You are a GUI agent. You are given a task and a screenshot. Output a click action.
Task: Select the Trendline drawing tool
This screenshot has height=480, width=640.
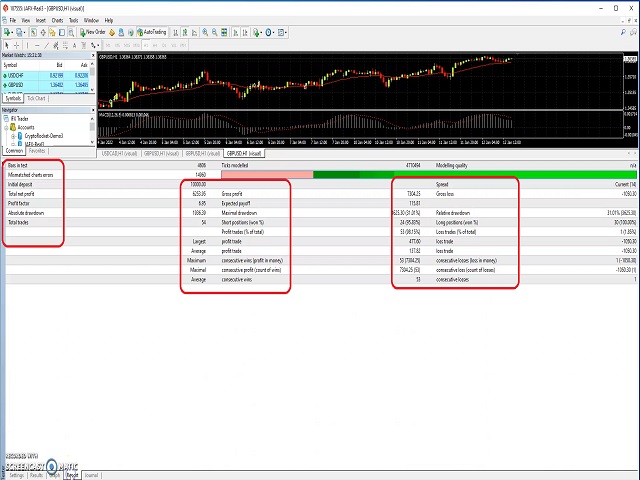pyautogui.click(x=46, y=45)
